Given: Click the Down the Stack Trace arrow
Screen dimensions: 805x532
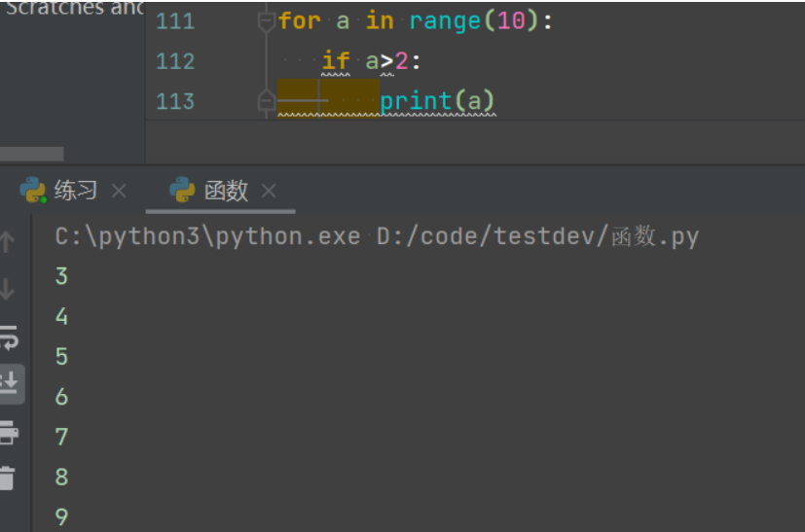Looking at the screenshot, I should coord(8,290).
